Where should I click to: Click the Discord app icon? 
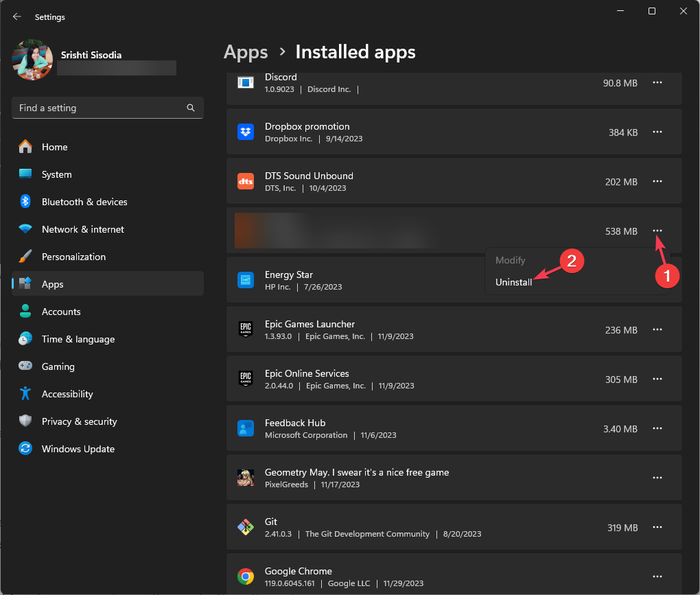click(x=246, y=82)
